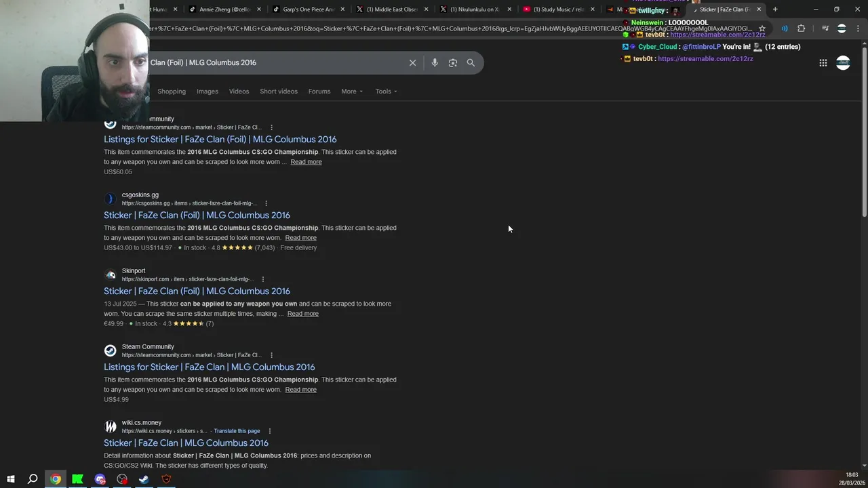Open the Chrome extensions puzzle icon

tap(801, 28)
